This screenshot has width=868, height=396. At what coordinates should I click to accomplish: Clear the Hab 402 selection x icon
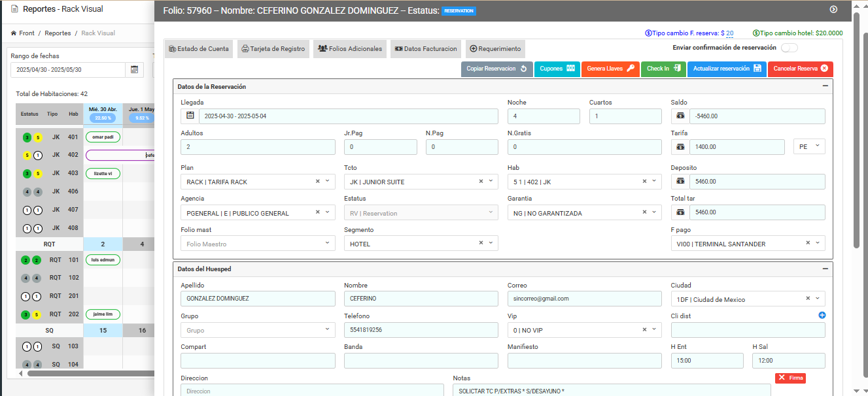point(645,181)
